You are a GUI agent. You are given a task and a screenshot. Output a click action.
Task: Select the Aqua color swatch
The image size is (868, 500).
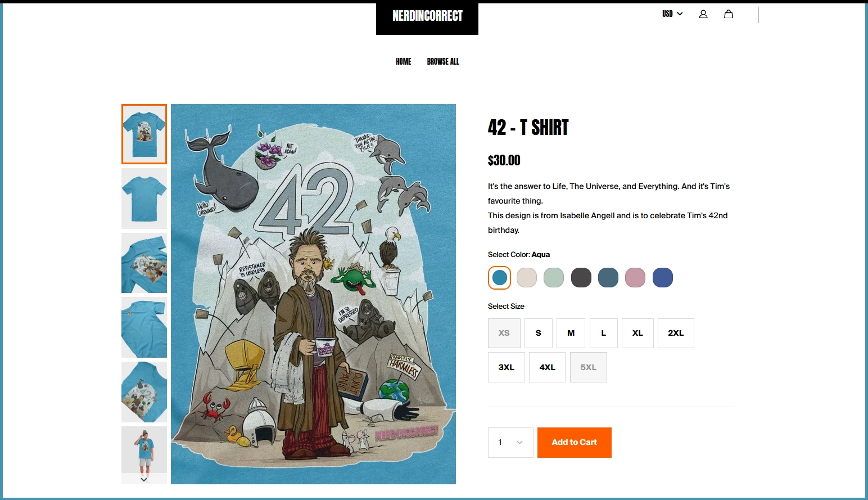(499, 277)
